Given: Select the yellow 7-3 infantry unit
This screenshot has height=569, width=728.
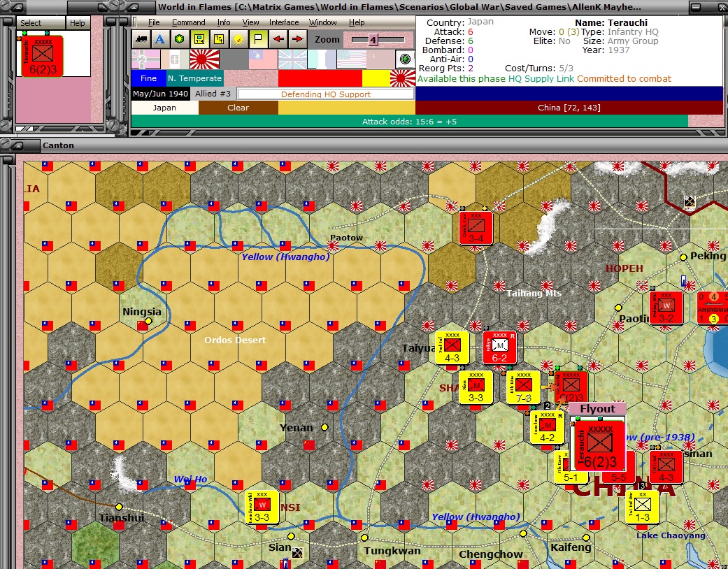Looking at the screenshot, I should coord(523,387).
